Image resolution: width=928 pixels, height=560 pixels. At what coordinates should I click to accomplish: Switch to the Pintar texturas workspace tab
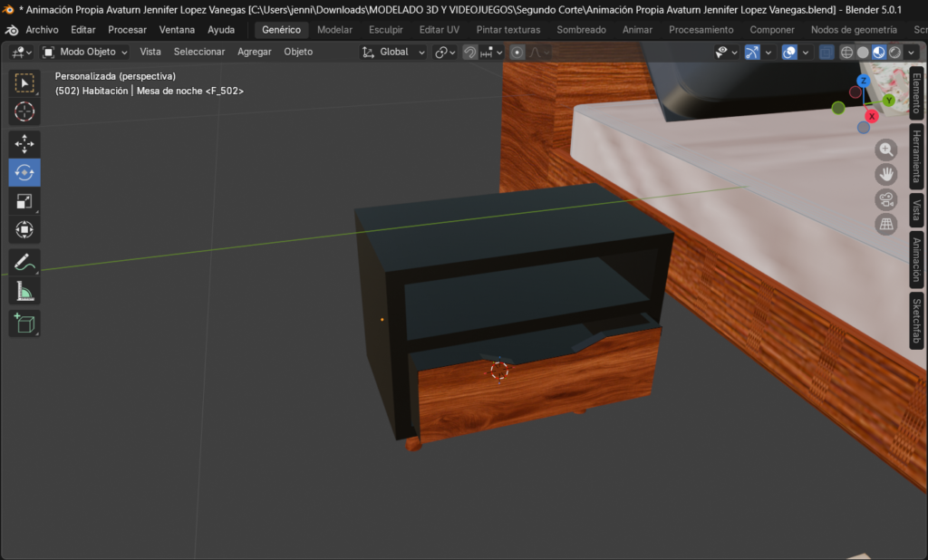507,30
